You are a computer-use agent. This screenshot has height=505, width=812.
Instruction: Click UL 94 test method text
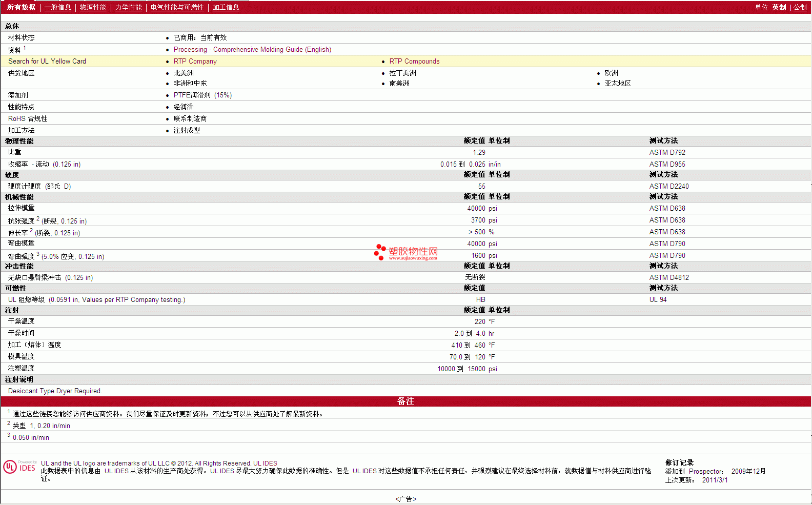658,299
